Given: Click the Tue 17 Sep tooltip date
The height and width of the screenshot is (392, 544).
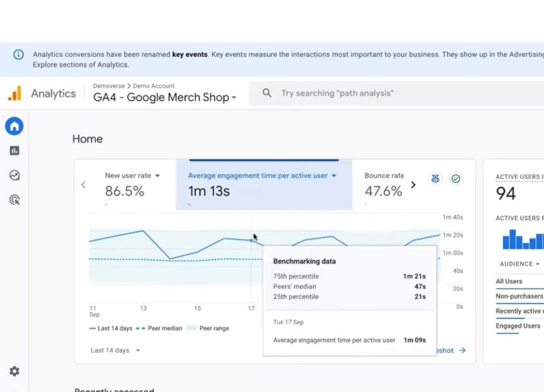Looking at the screenshot, I should point(288,322).
